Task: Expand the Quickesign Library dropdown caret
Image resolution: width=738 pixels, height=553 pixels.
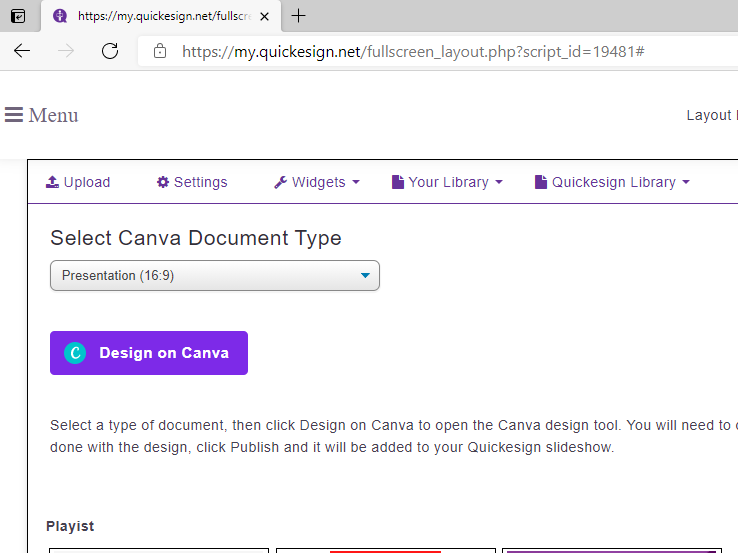Action: tap(686, 182)
